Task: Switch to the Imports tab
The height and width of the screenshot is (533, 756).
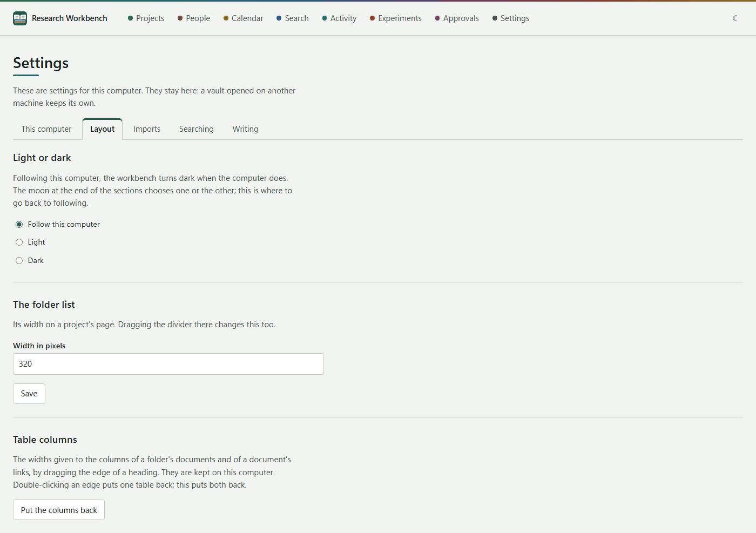Action: 147,129
